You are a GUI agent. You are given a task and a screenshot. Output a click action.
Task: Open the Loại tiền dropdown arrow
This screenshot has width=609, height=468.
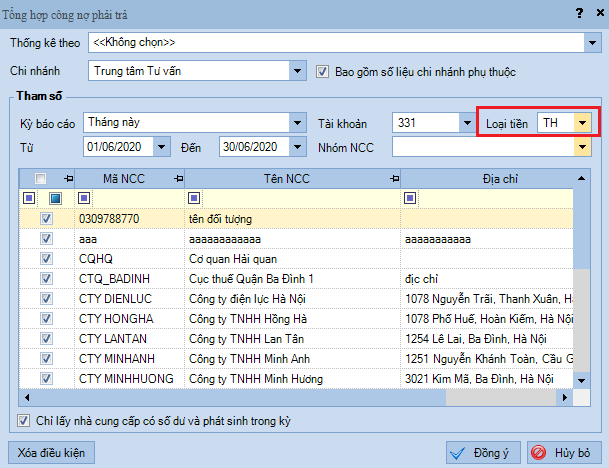[582, 122]
